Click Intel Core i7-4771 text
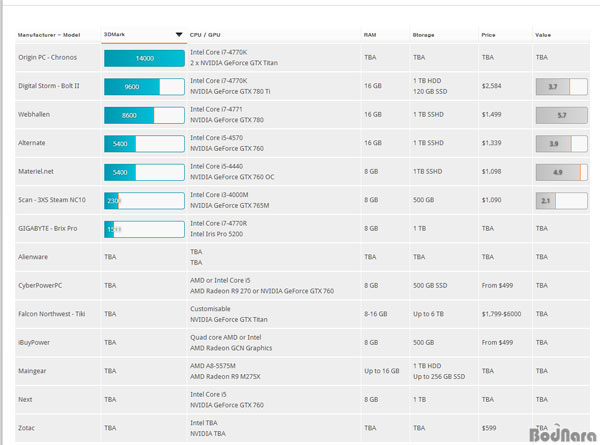The width and height of the screenshot is (600, 445). pyautogui.click(x=216, y=109)
